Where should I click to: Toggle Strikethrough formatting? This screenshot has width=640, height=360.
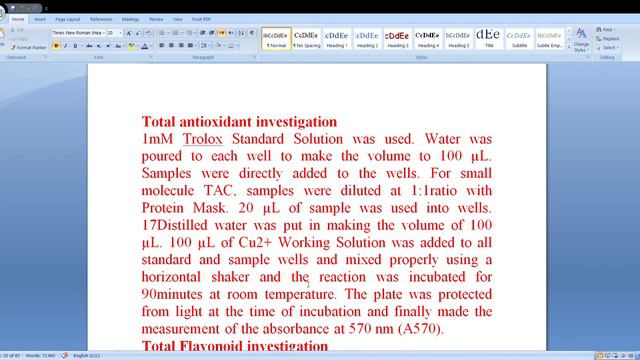click(x=89, y=46)
